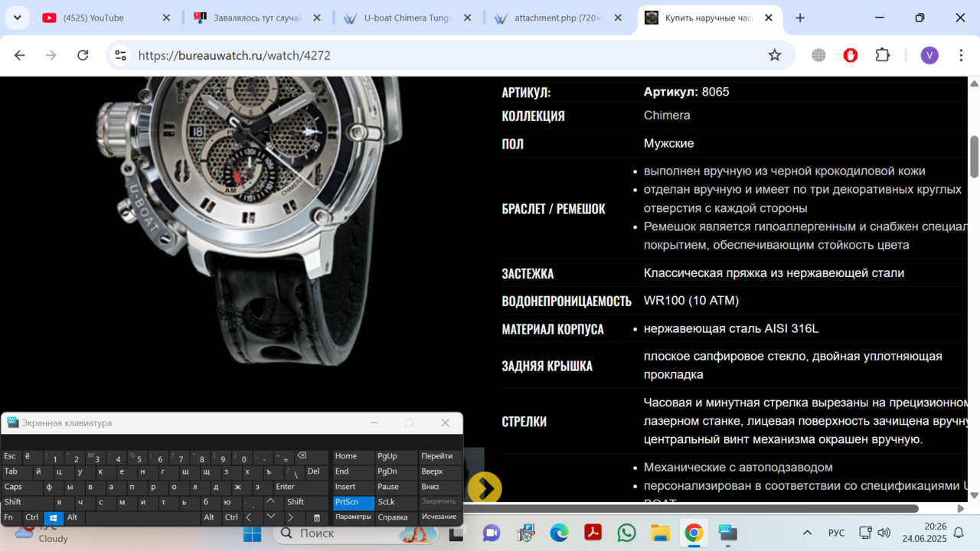The width and height of the screenshot is (980, 551).
Task: Bookmark this page with the star icon
Action: [x=775, y=55]
